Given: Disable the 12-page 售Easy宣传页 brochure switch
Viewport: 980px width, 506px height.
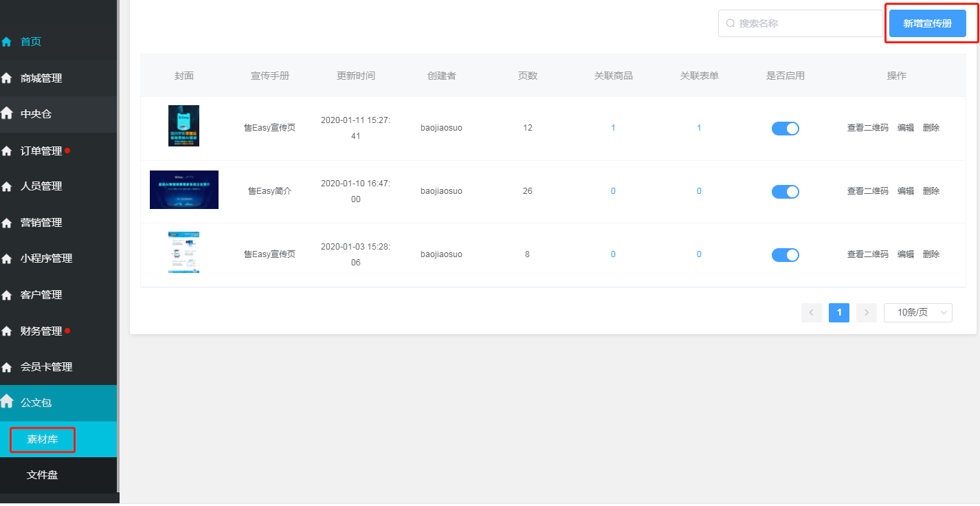Looking at the screenshot, I should point(786,129).
